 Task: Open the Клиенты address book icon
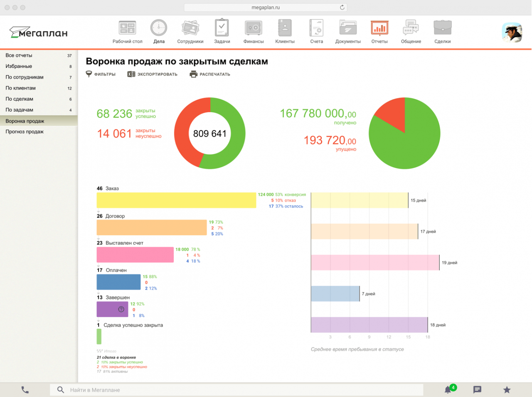coord(285,28)
